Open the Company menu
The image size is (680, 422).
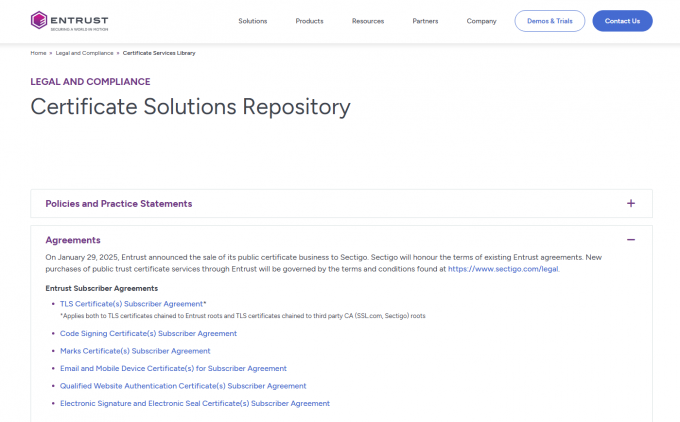point(481,21)
